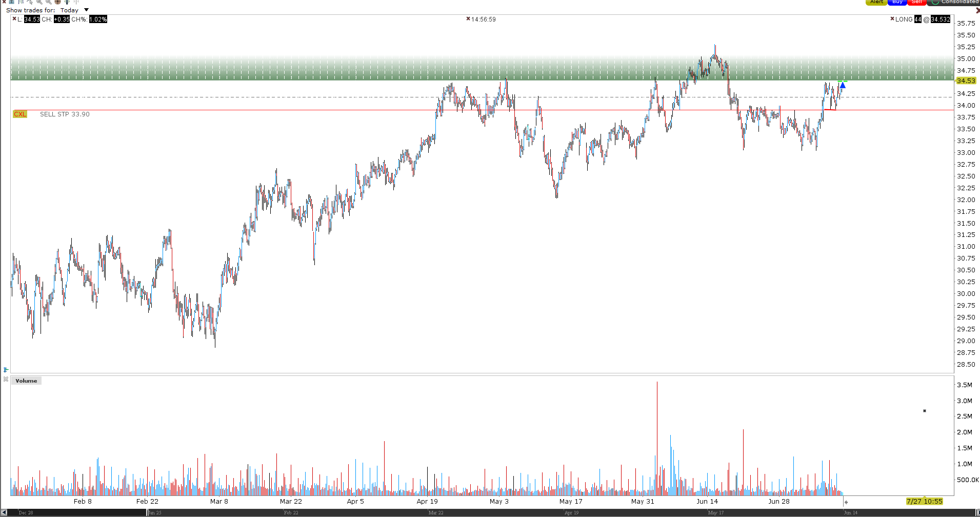
Task: Close the LONG 44 position label
Action: (892, 19)
